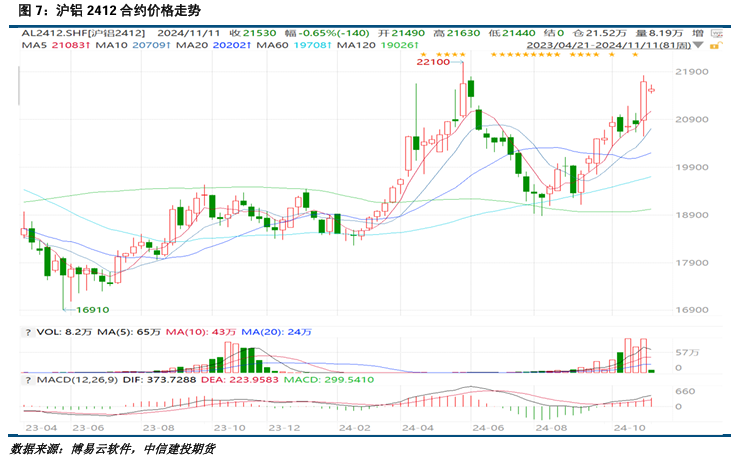Screen dimensions: 735x460
Task: Click the MA(10) label in the volume panel
Action: (x=183, y=330)
